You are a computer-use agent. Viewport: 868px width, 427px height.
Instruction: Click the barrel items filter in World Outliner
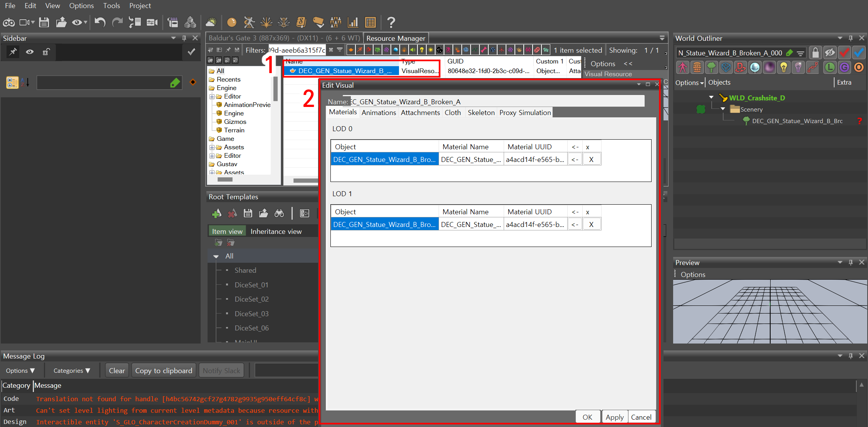[697, 68]
